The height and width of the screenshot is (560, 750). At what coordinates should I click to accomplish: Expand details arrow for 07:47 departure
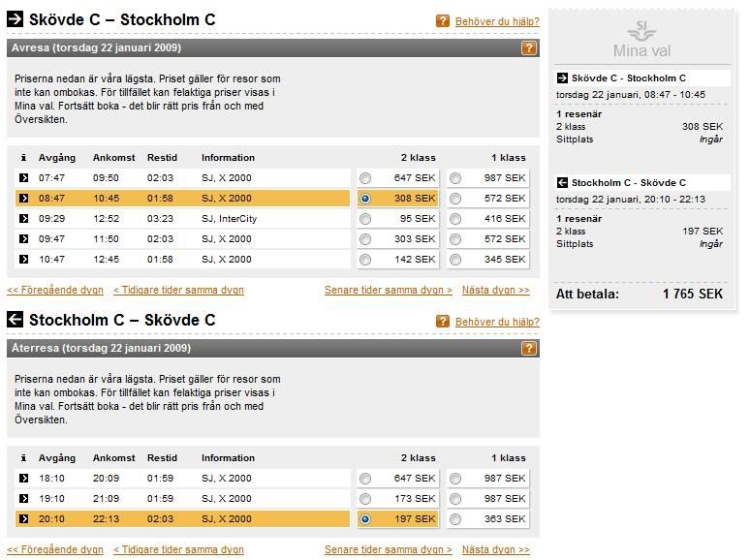(23, 178)
